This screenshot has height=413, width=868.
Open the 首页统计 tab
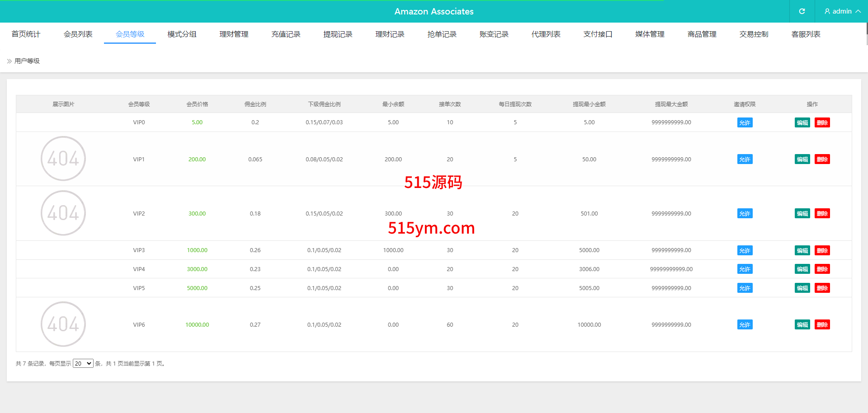coord(26,34)
